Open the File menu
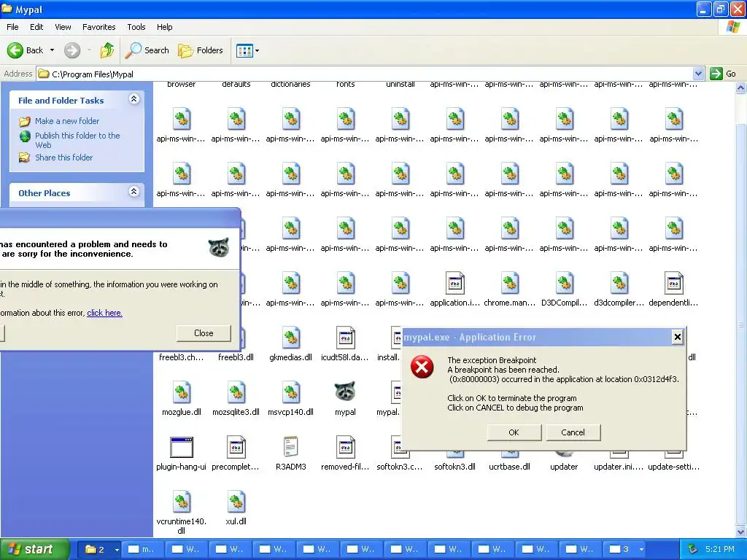The image size is (747, 560). [x=12, y=27]
